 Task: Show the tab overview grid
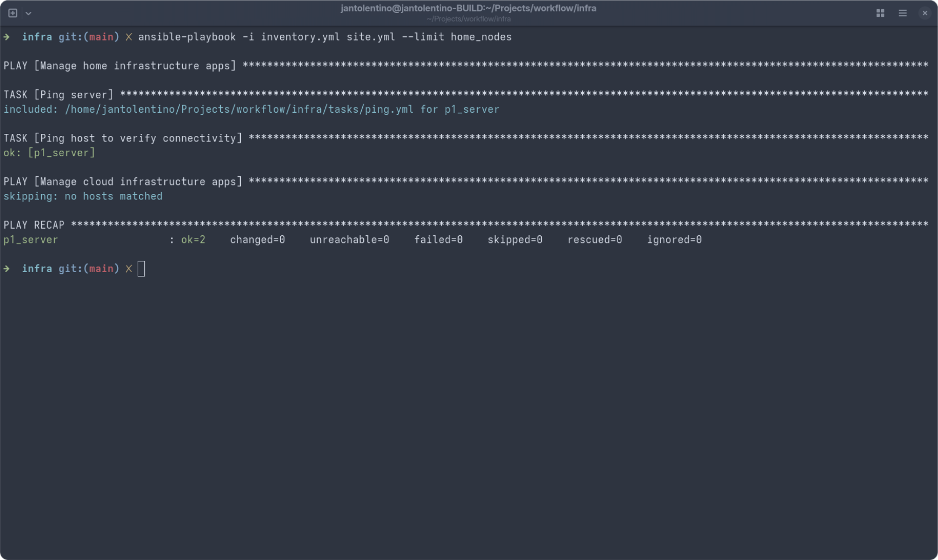[x=881, y=13]
